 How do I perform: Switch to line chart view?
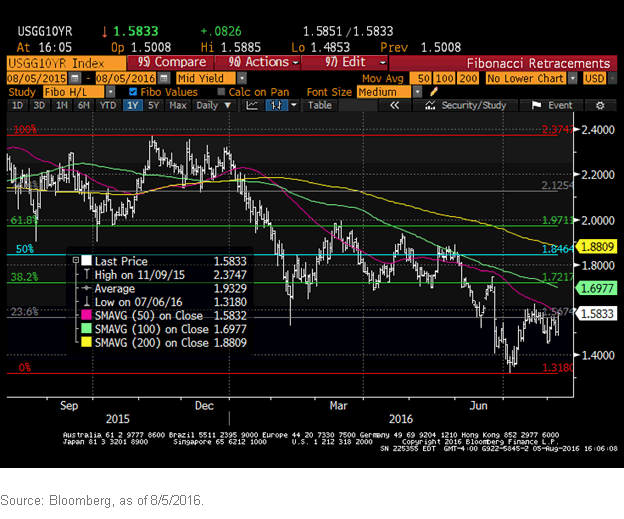tap(252, 105)
